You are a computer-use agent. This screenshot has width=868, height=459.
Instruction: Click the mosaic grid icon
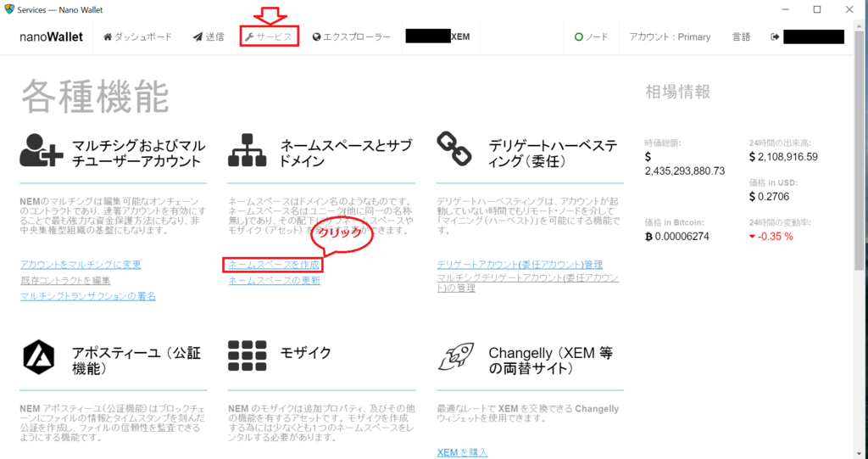[247, 355]
